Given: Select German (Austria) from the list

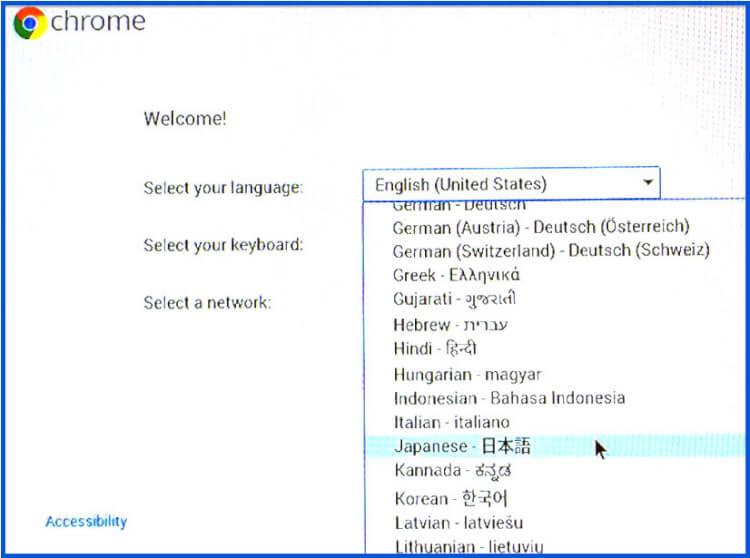Looking at the screenshot, I should [540, 228].
